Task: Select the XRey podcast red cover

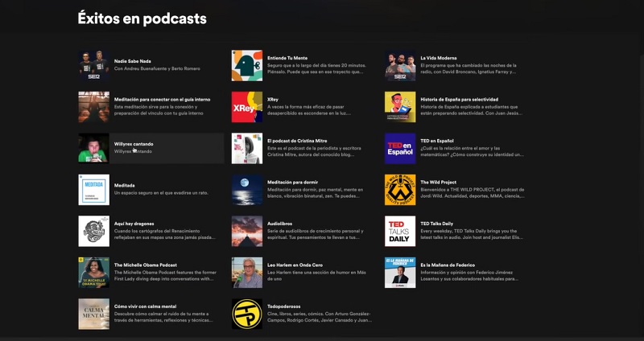Action: click(x=247, y=107)
